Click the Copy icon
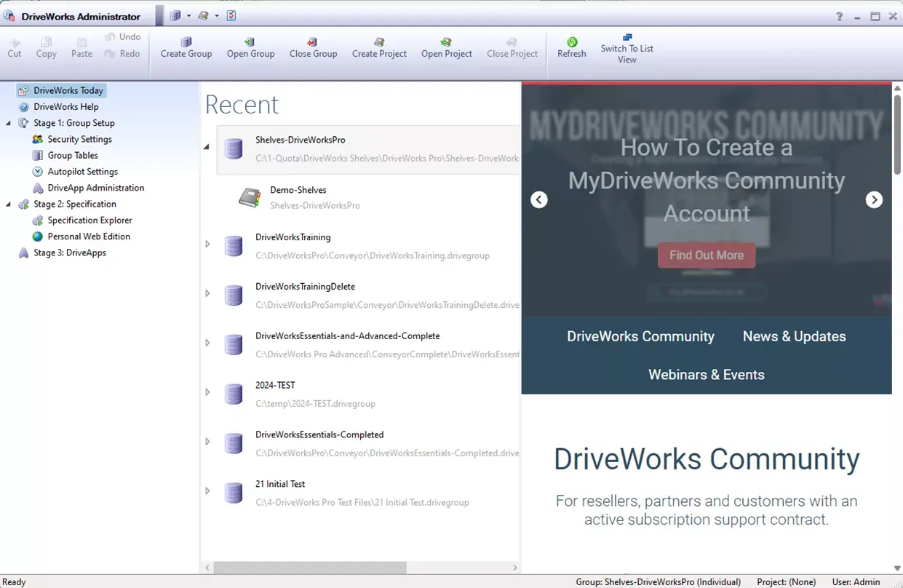The image size is (903, 588). 46,42
